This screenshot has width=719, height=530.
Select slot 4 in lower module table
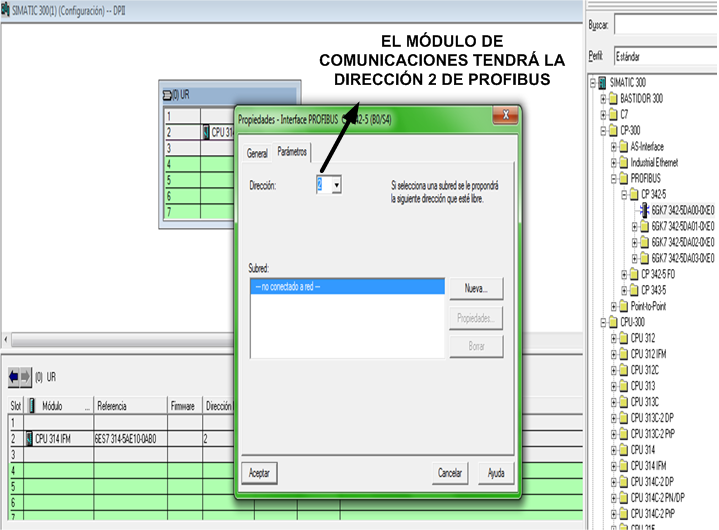pyautogui.click(x=13, y=471)
